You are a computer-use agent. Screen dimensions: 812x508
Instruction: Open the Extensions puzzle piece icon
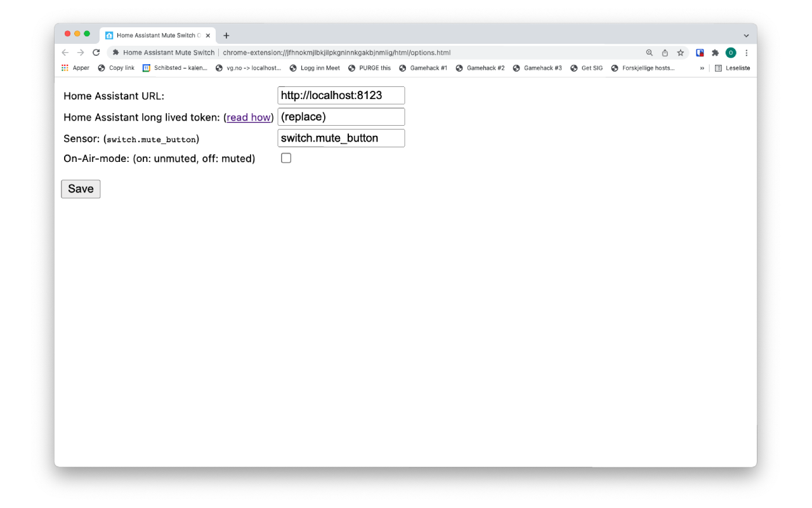(715, 53)
